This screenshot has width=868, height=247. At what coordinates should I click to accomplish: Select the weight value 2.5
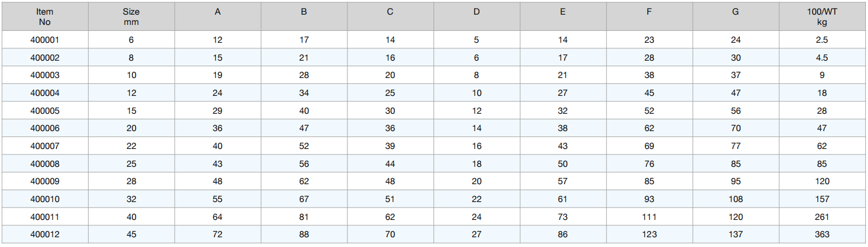coord(822,40)
